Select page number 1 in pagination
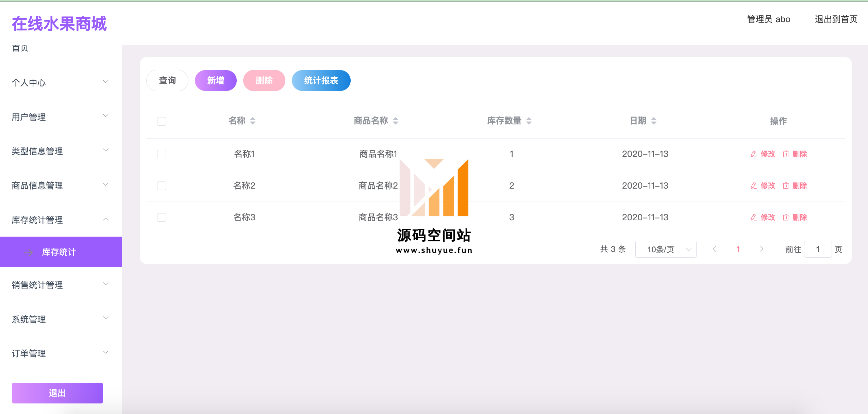This screenshot has width=868, height=414. click(x=738, y=249)
